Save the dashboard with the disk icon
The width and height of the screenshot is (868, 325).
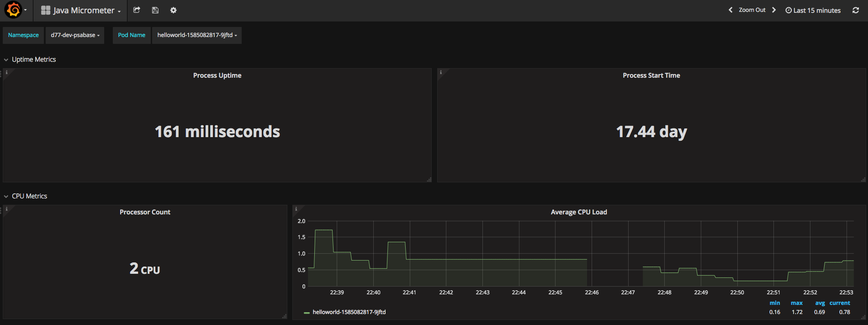[155, 10]
